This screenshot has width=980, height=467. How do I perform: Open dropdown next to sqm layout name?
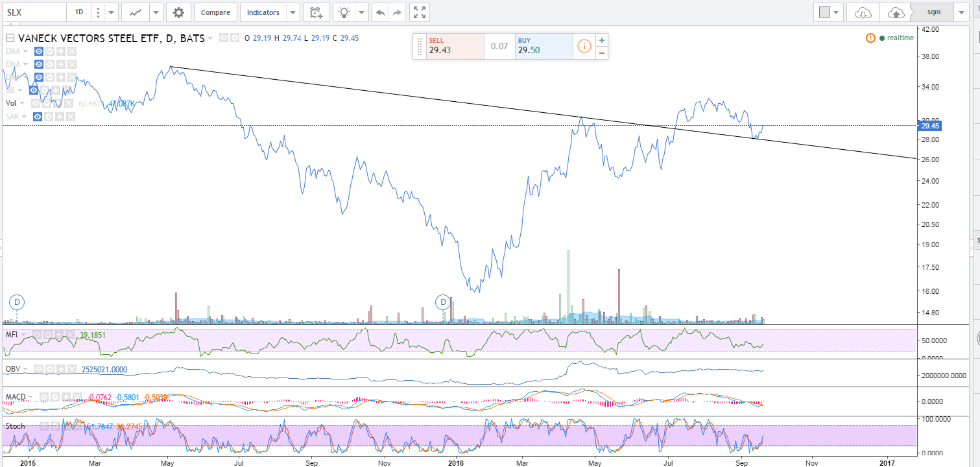click(961, 12)
